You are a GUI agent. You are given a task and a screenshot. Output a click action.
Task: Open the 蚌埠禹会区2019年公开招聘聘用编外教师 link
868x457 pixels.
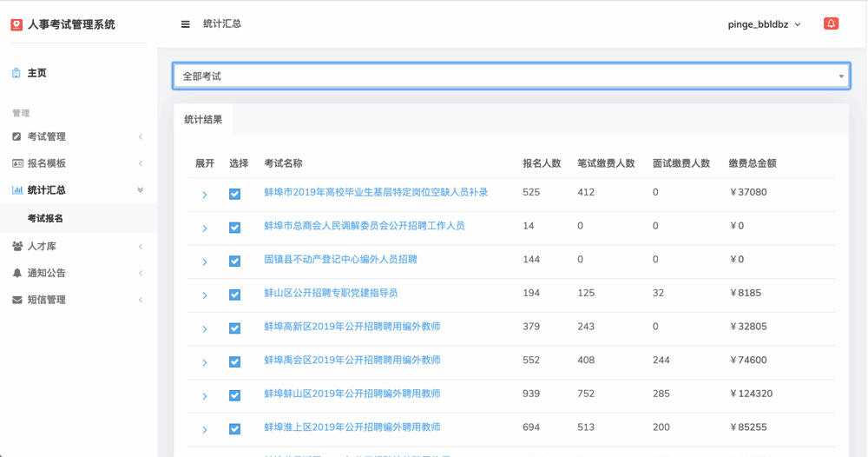point(352,360)
